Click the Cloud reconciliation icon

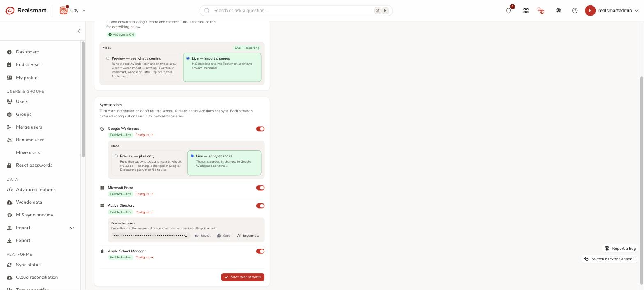pos(9,277)
